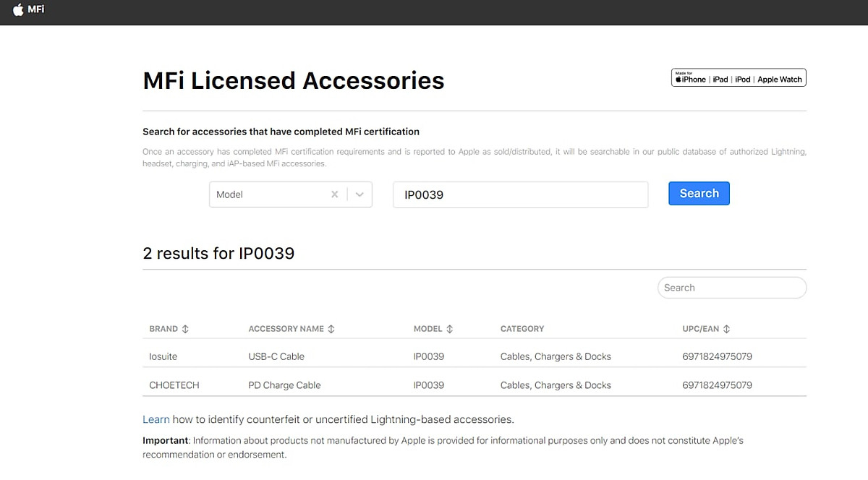Click the category cell in the CHOETECH row
This screenshot has height=480, width=868.
pyautogui.click(x=556, y=385)
